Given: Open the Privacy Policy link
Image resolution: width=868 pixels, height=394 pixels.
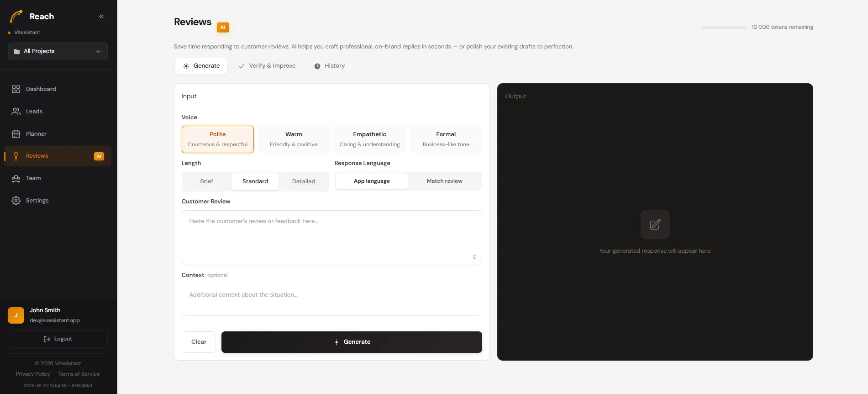Looking at the screenshot, I should pyautogui.click(x=33, y=374).
